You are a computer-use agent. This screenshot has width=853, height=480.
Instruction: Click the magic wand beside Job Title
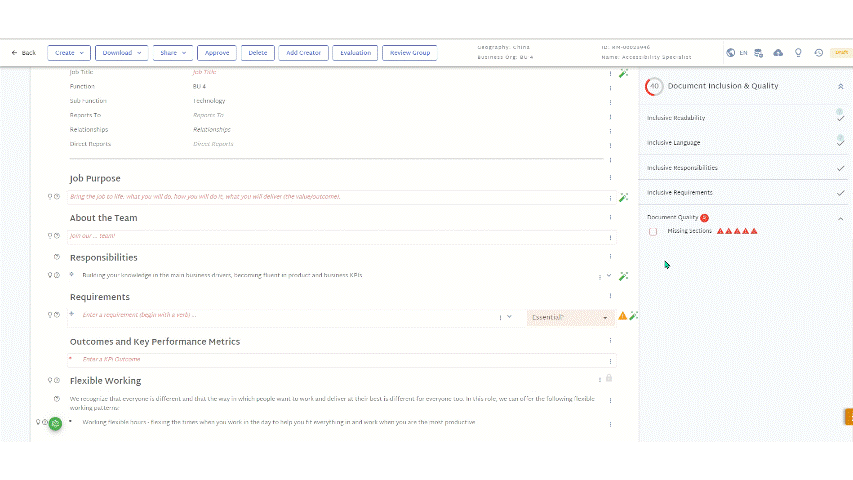[x=623, y=73]
